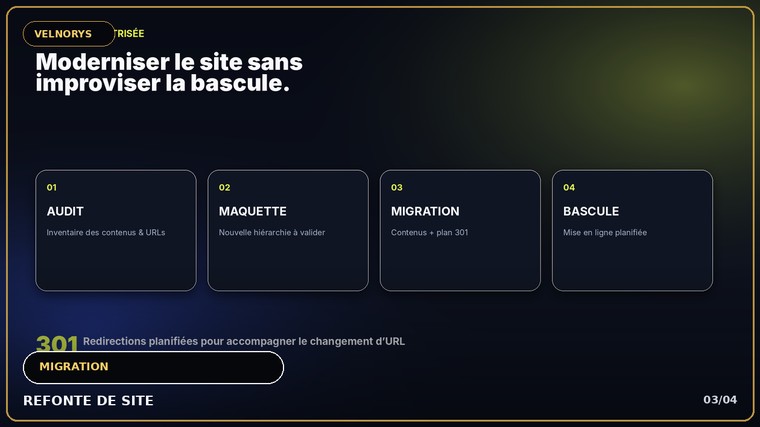
Task: Click the 03/04 slide counter
Action: (x=720, y=400)
